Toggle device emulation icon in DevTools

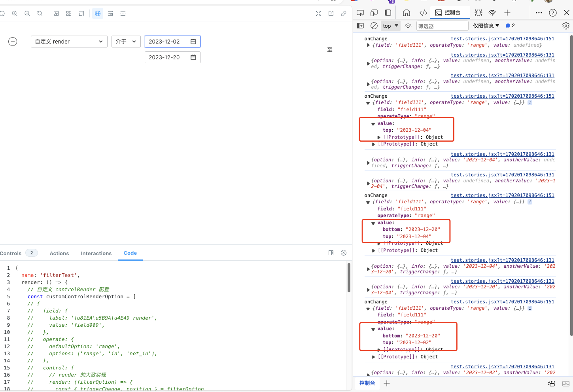click(374, 13)
